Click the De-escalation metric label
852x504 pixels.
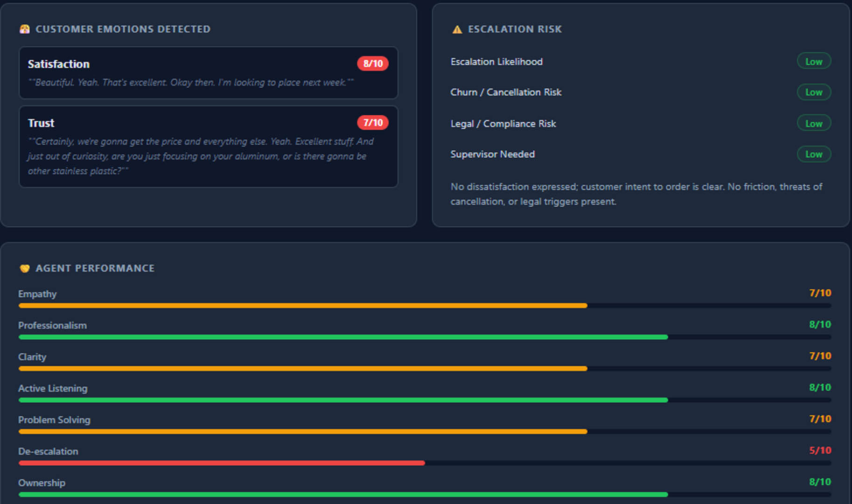[48, 451]
